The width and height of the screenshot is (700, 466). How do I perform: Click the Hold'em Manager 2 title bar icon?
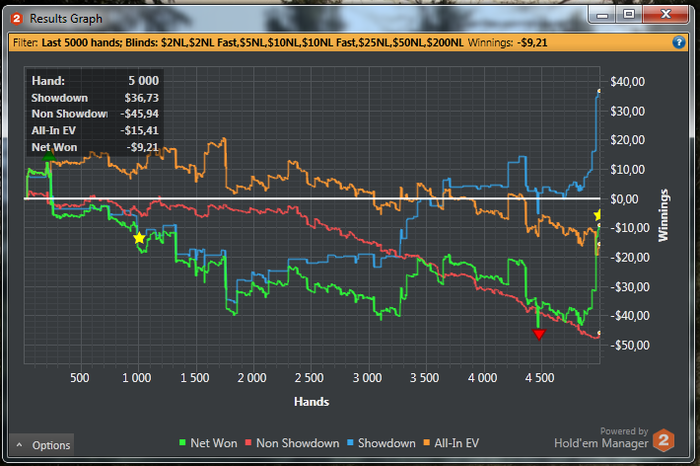coord(17,19)
